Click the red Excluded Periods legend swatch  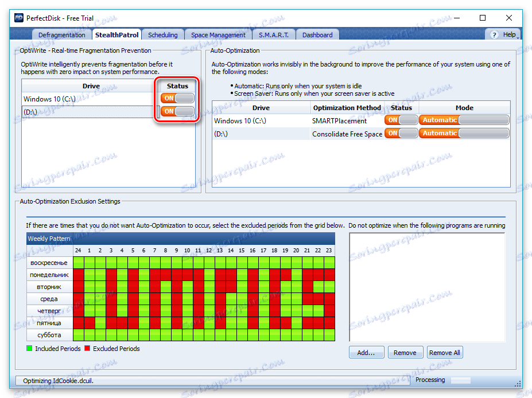[x=88, y=348]
